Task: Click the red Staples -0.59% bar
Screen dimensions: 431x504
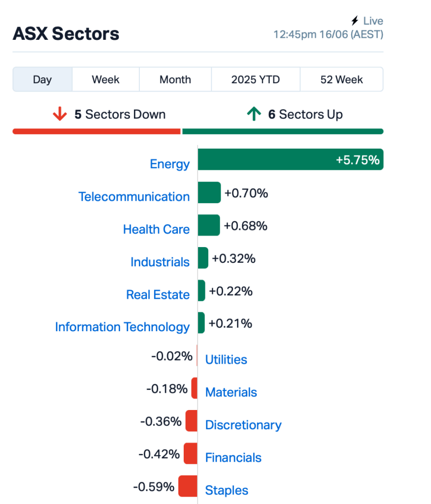Action: tap(188, 486)
